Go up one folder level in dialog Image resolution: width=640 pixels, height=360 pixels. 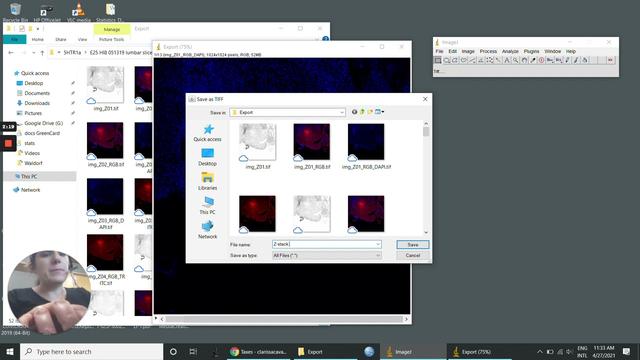pos(362,112)
